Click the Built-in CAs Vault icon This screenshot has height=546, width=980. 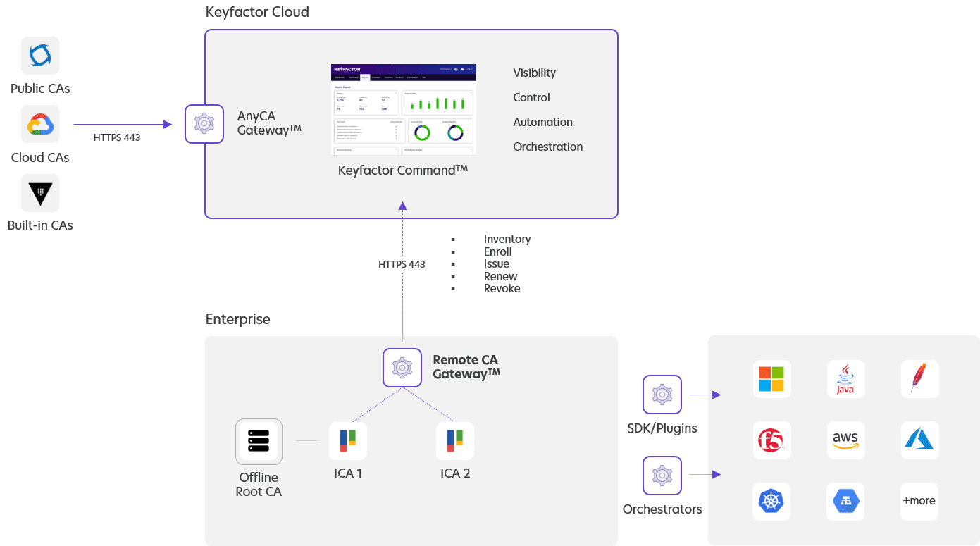tap(40, 192)
